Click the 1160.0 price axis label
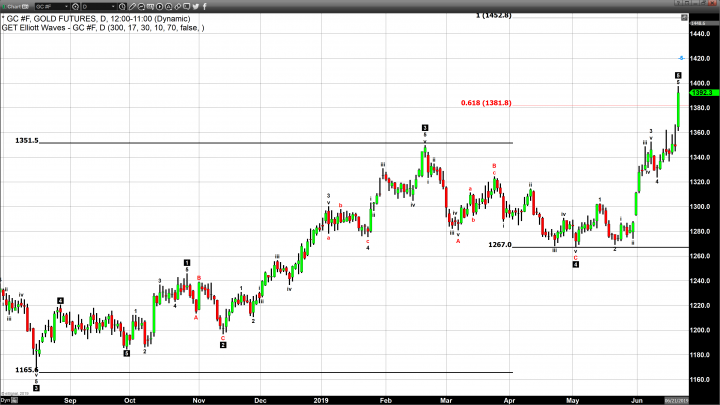Screen dimensions: 720x405 click(700, 380)
